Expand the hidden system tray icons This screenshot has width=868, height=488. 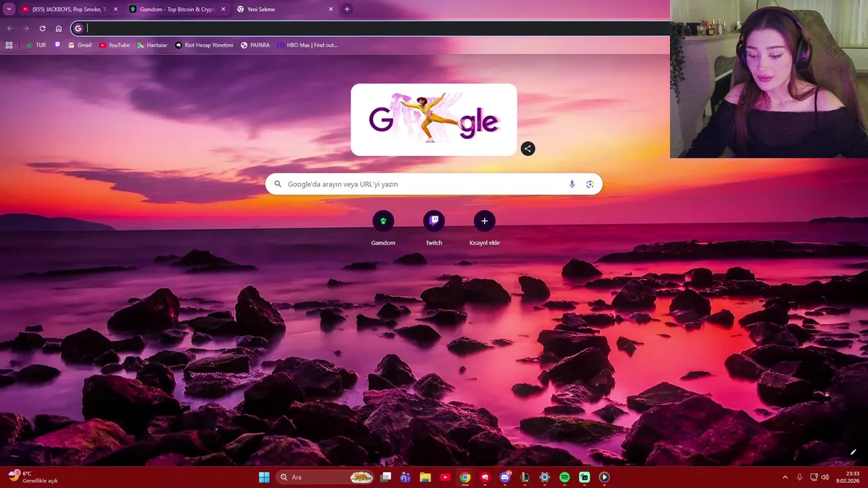point(785,477)
